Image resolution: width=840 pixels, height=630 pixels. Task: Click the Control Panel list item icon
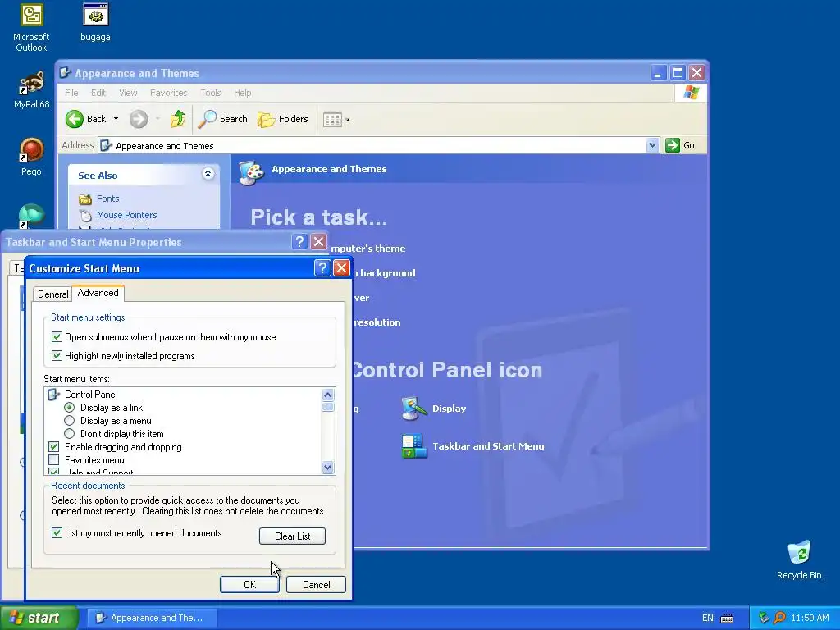tap(53, 395)
